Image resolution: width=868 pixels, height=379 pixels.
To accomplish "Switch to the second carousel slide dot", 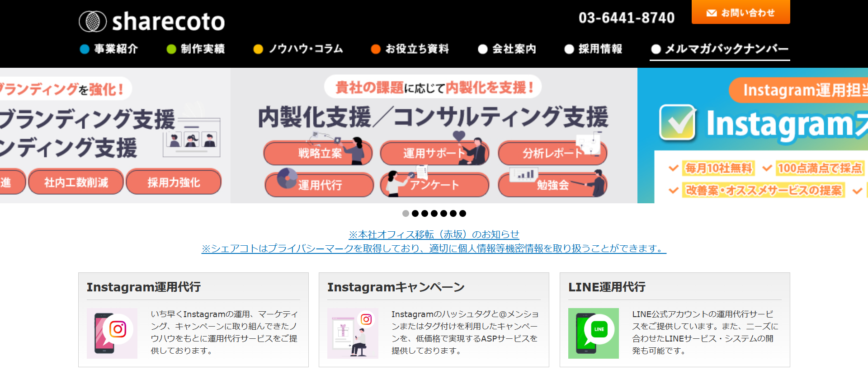I will click(x=415, y=213).
